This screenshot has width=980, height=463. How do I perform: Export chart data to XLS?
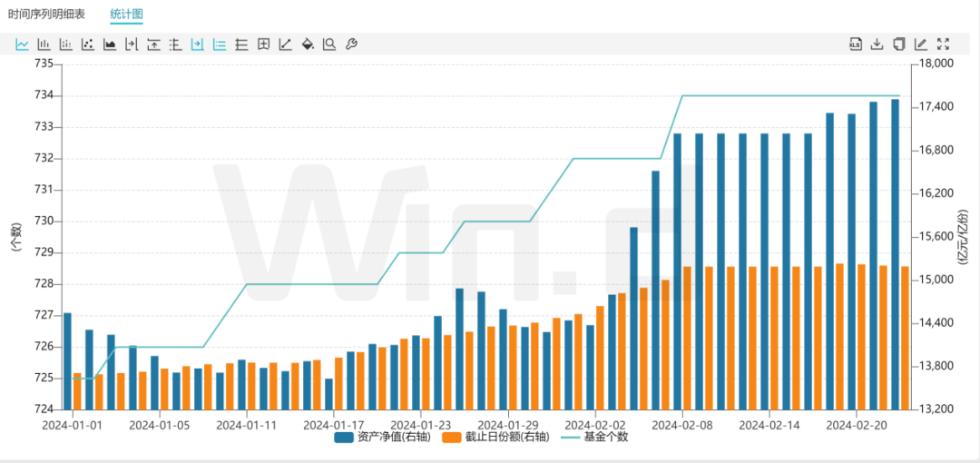point(855,44)
